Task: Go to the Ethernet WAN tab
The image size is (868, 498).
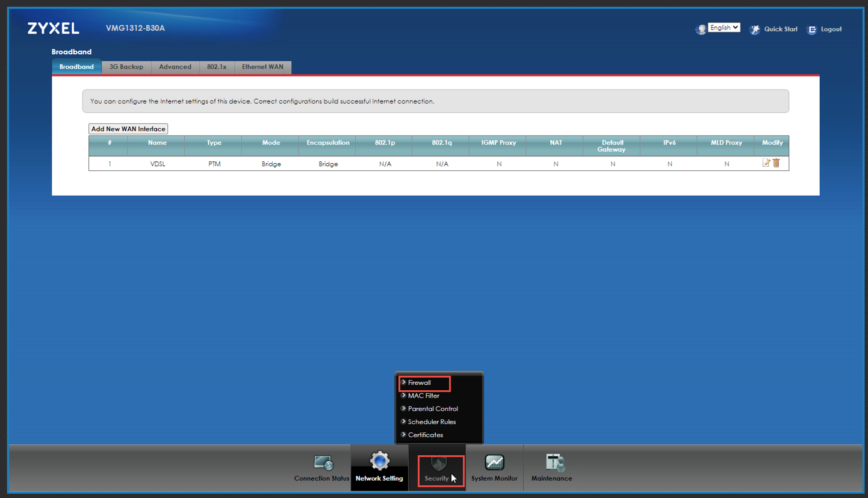Action: [262, 67]
